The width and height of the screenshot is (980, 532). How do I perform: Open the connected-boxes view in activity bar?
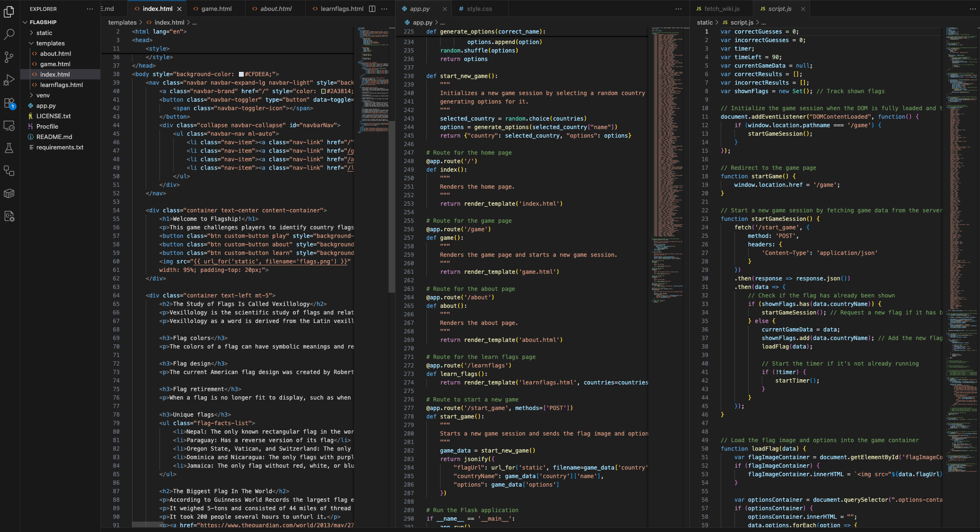(9, 171)
